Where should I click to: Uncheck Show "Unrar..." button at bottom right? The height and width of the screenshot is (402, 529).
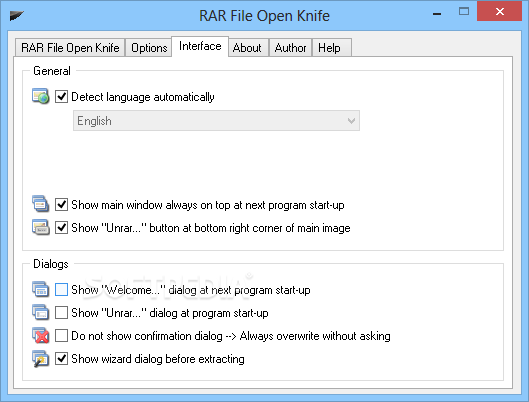tap(61, 228)
